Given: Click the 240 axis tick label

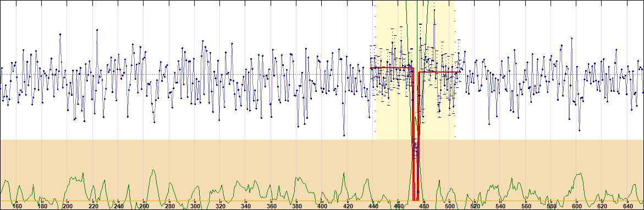Looking at the screenshot, I should coord(119,206).
